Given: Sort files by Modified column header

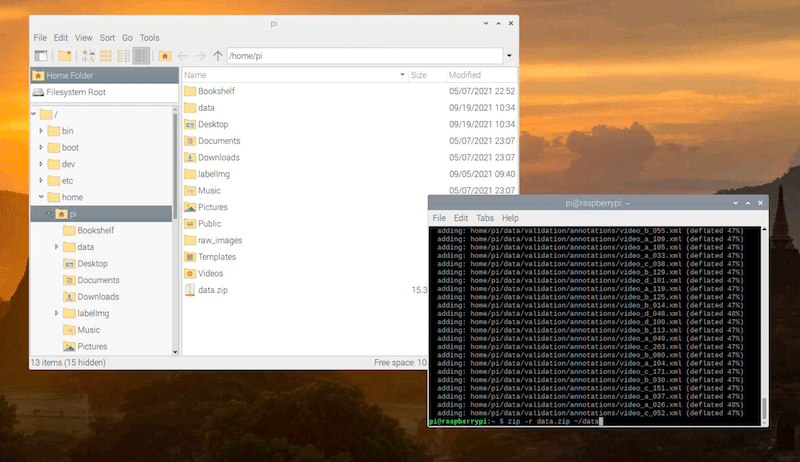Looking at the screenshot, I should point(481,75).
